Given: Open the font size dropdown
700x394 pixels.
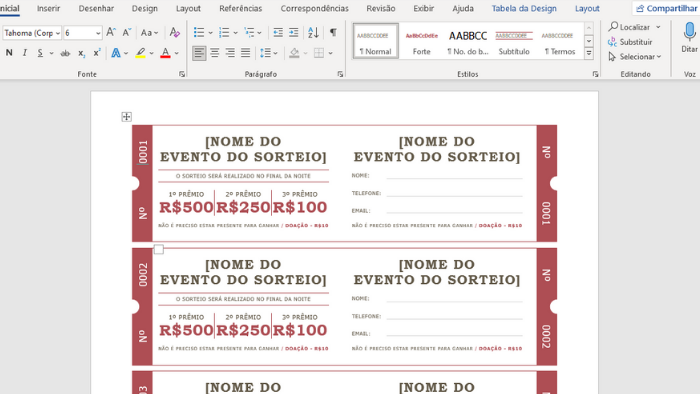Looking at the screenshot, I should tap(98, 33).
